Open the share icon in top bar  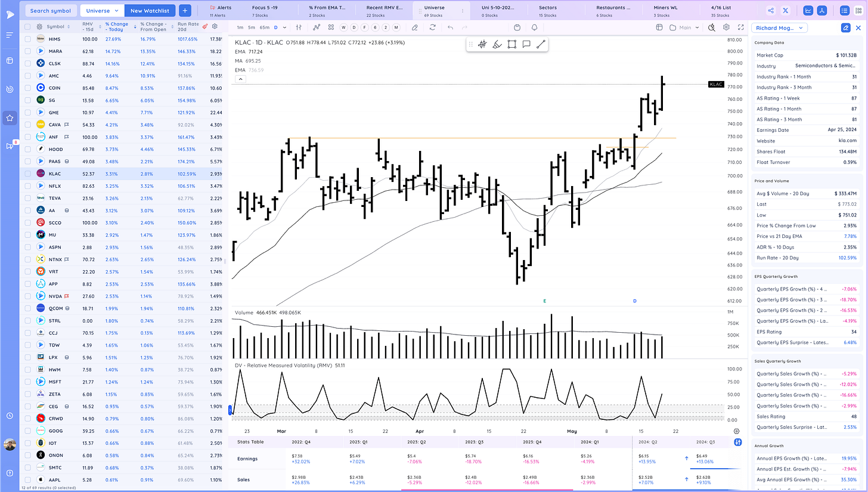[x=771, y=10]
